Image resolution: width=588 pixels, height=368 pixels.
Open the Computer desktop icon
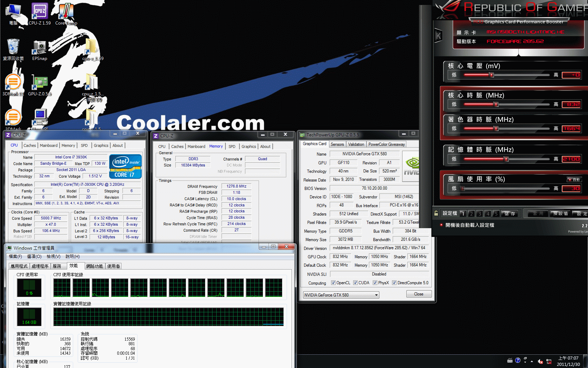point(13,14)
